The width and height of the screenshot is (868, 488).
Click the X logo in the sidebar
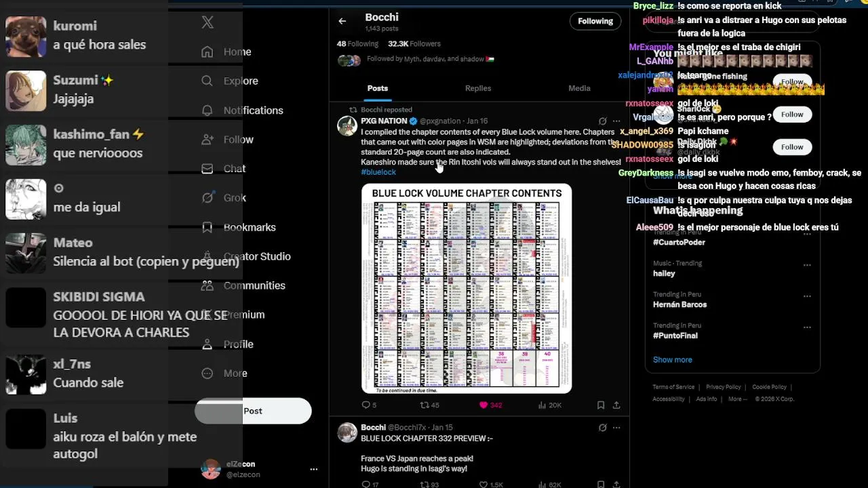point(208,22)
